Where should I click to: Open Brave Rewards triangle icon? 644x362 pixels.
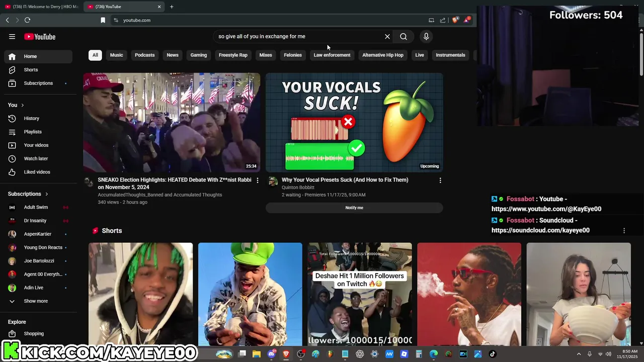[x=467, y=20]
